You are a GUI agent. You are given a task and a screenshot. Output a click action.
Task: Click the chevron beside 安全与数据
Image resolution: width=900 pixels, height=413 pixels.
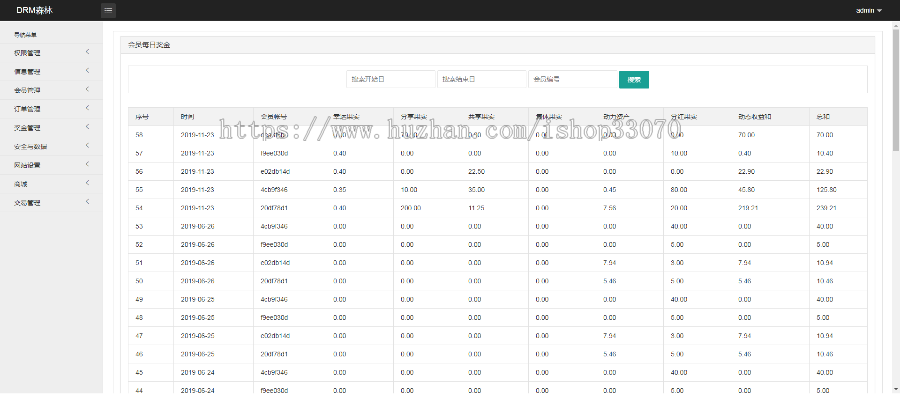click(88, 146)
